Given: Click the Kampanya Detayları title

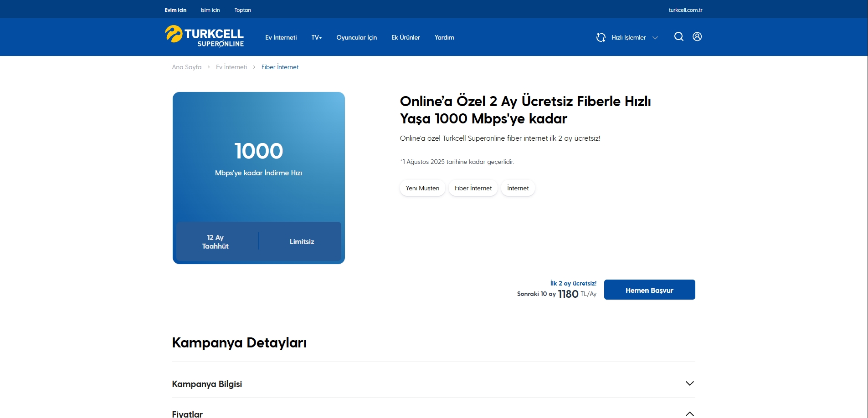Looking at the screenshot, I should coord(239,342).
